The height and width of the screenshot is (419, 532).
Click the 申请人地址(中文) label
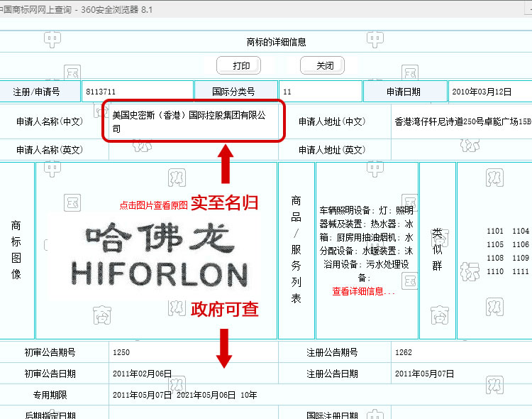coord(332,121)
